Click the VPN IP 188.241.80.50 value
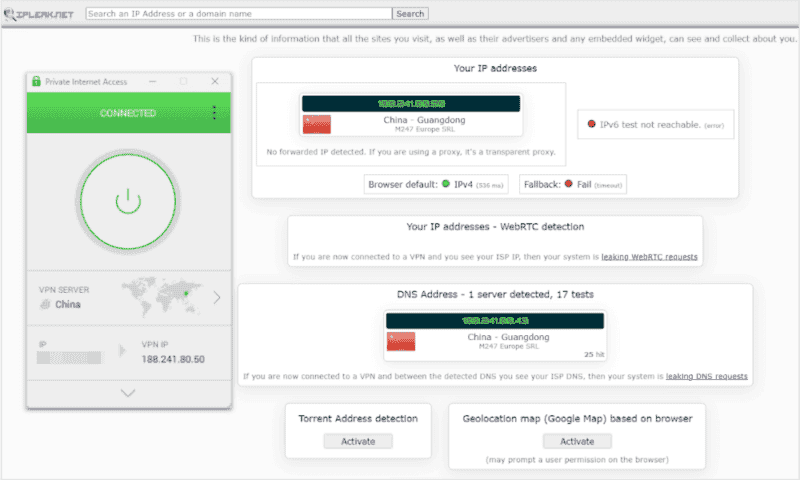Image resolution: width=800 pixels, height=480 pixels. [173, 359]
